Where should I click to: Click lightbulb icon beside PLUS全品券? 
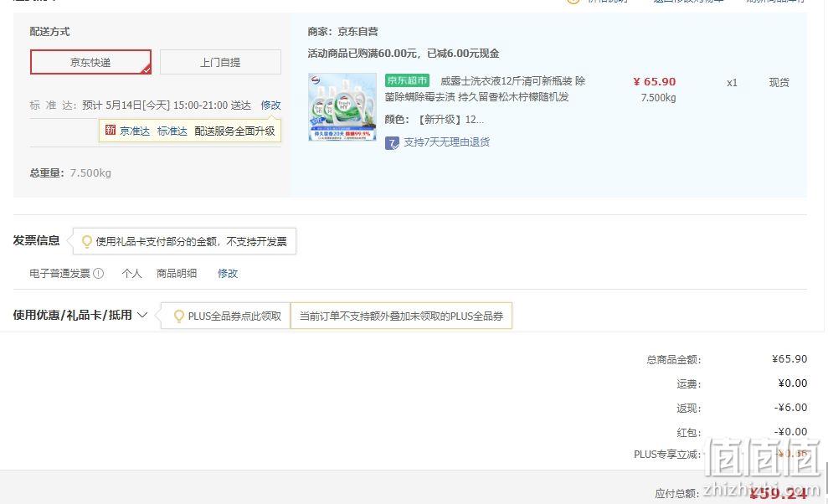179,316
